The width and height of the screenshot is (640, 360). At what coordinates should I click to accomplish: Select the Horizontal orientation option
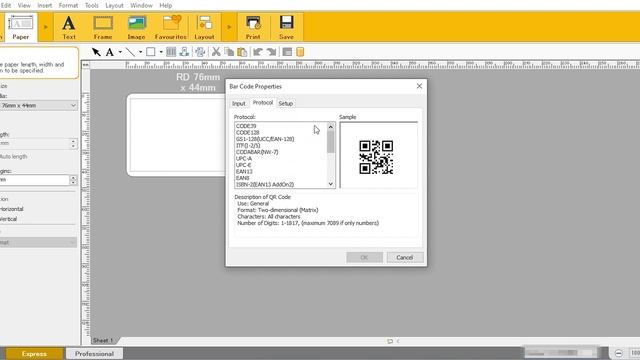(11, 209)
